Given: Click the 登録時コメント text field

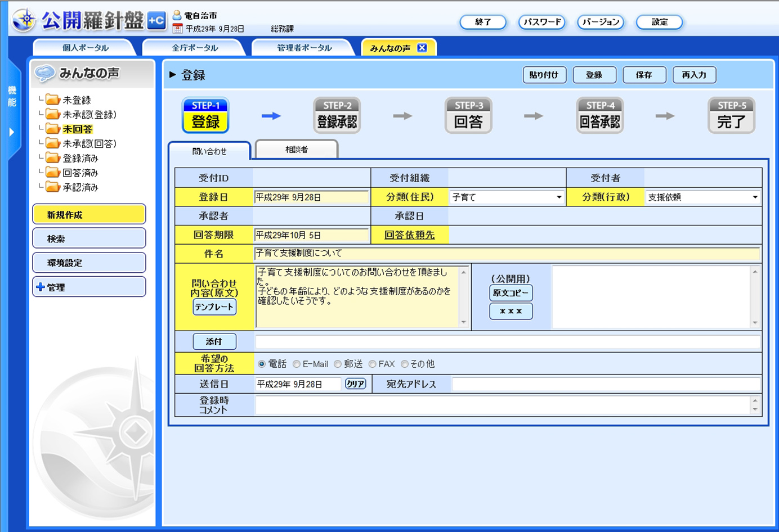Looking at the screenshot, I should point(503,405).
